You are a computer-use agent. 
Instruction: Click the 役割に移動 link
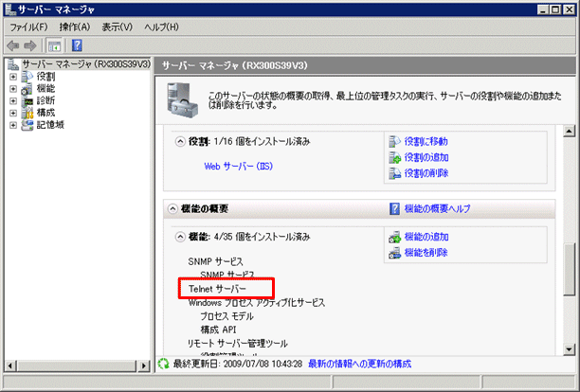pos(426,141)
